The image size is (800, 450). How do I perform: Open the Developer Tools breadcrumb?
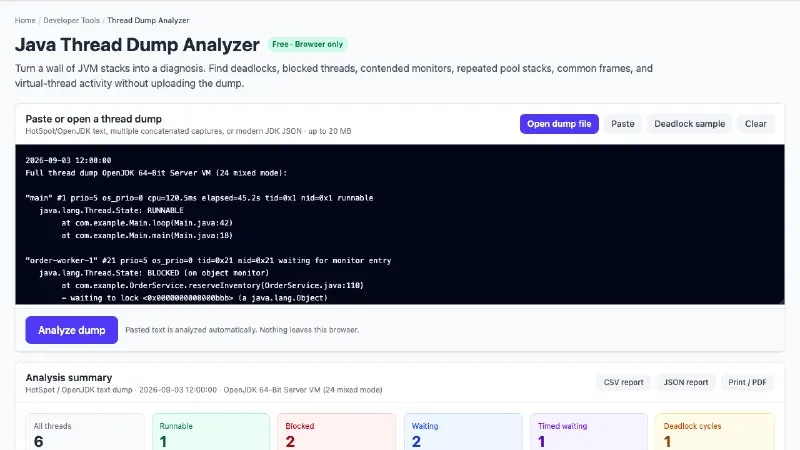point(71,20)
